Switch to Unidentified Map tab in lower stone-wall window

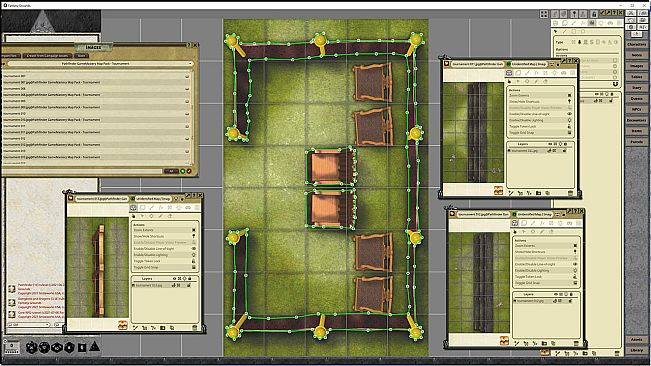click(x=534, y=215)
